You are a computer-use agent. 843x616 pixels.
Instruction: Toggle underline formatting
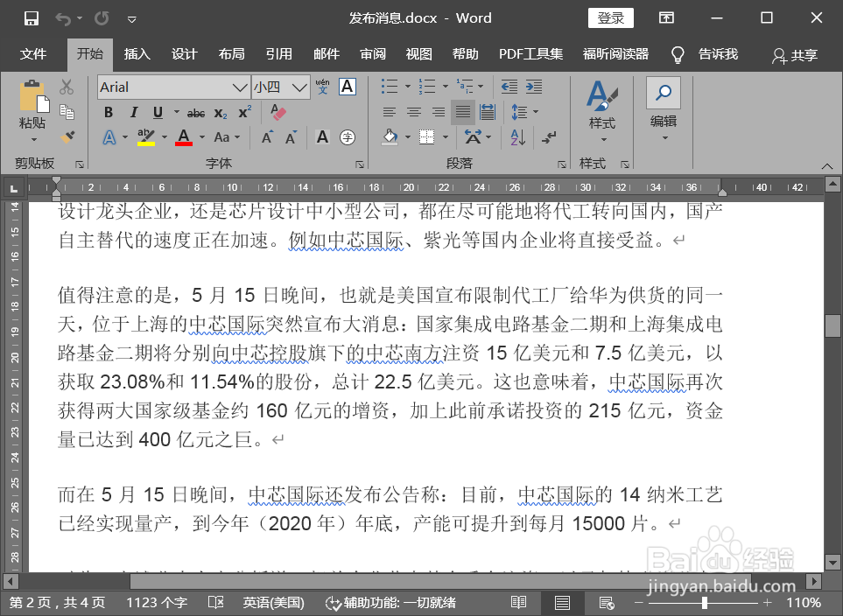[x=158, y=112]
